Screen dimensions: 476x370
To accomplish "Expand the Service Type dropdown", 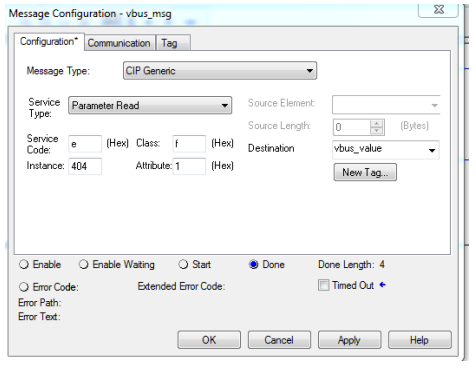I will click(x=150, y=105).
